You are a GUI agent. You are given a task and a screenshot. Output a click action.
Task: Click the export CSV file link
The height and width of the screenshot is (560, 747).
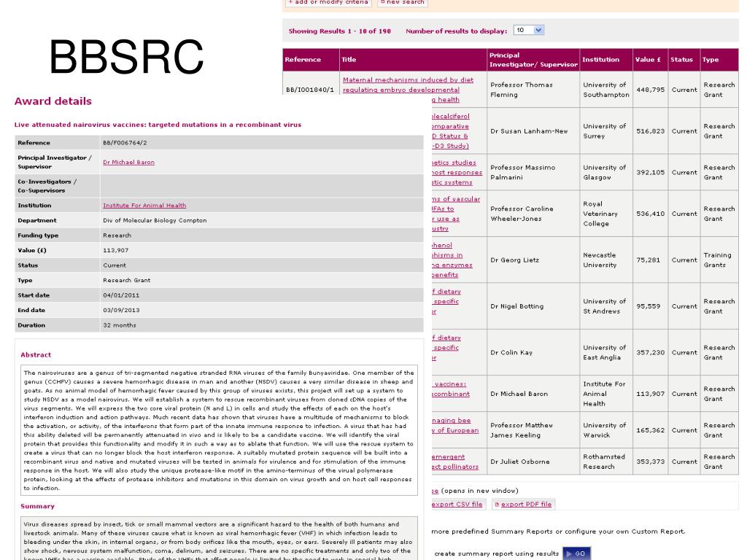(457, 505)
